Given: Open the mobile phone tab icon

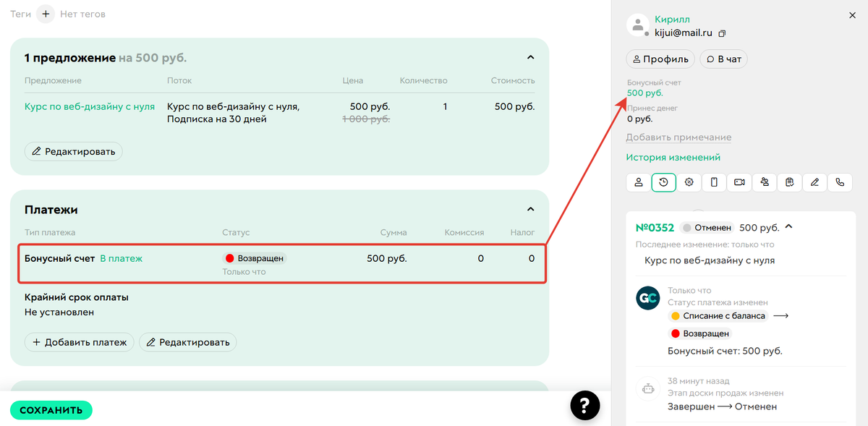Looking at the screenshot, I should pos(714,182).
